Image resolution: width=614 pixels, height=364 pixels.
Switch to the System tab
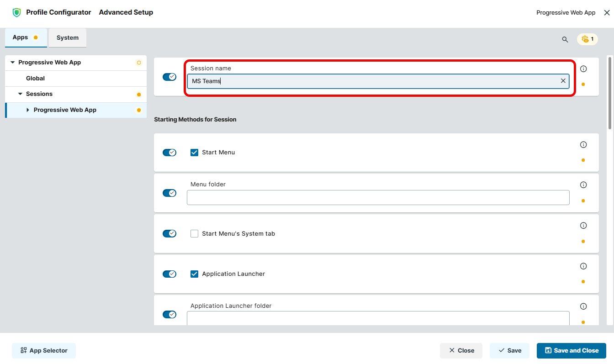pyautogui.click(x=68, y=38)
